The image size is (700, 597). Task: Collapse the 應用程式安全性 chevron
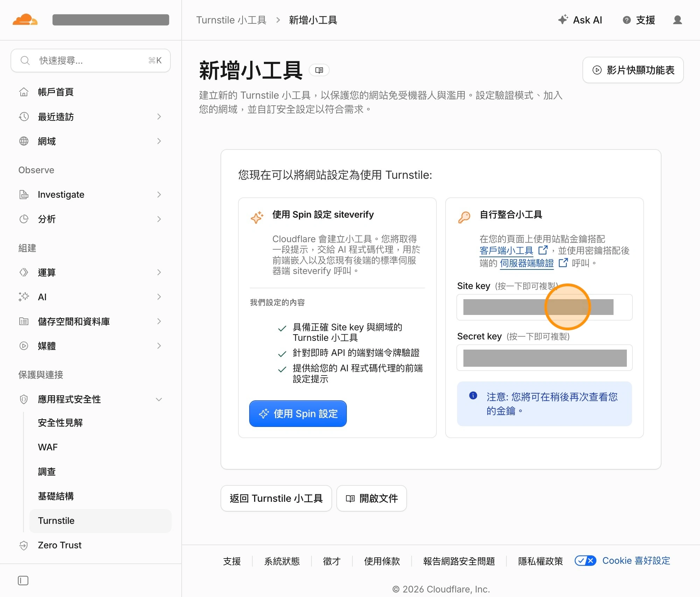point(159,399)
